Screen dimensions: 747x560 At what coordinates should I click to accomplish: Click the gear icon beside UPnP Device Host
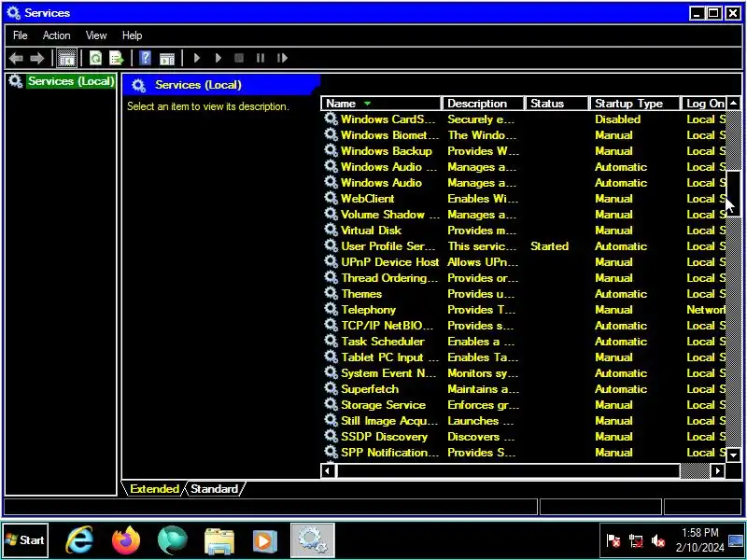point(331,261)
